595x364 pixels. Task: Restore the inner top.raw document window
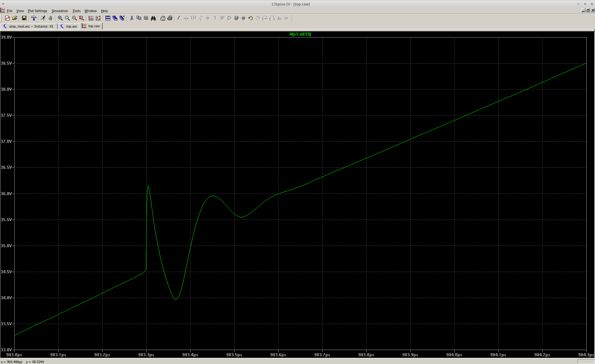pos(588,10)
